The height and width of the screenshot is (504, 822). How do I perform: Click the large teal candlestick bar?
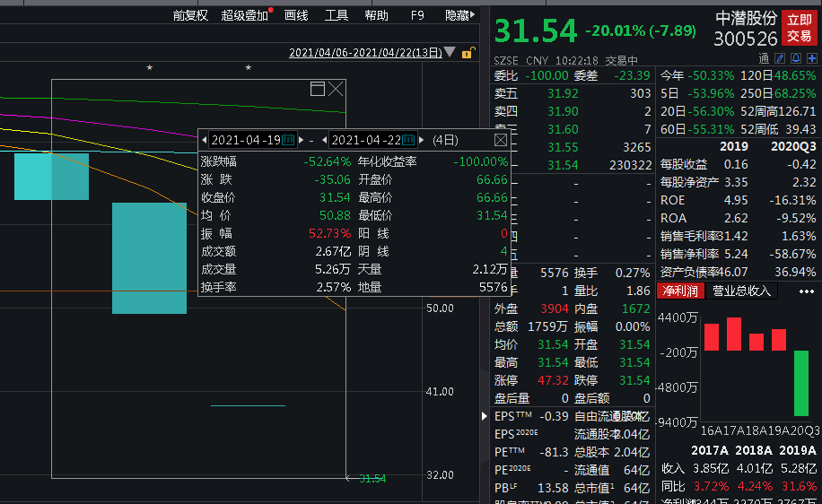tap(149, 258)
